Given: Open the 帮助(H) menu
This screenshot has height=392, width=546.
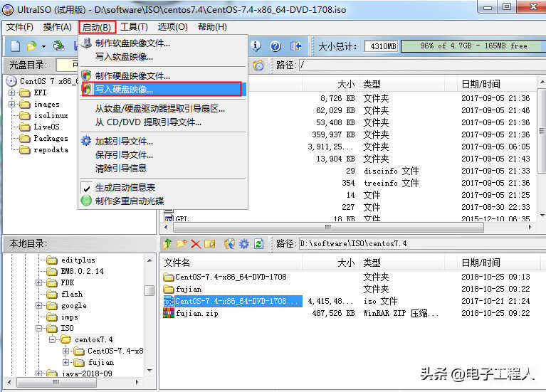Looking at the screenshot, I should point(212,27).
